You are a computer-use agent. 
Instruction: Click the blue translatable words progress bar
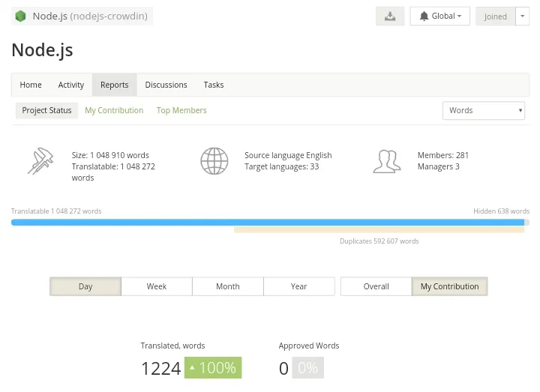point(268,223)
